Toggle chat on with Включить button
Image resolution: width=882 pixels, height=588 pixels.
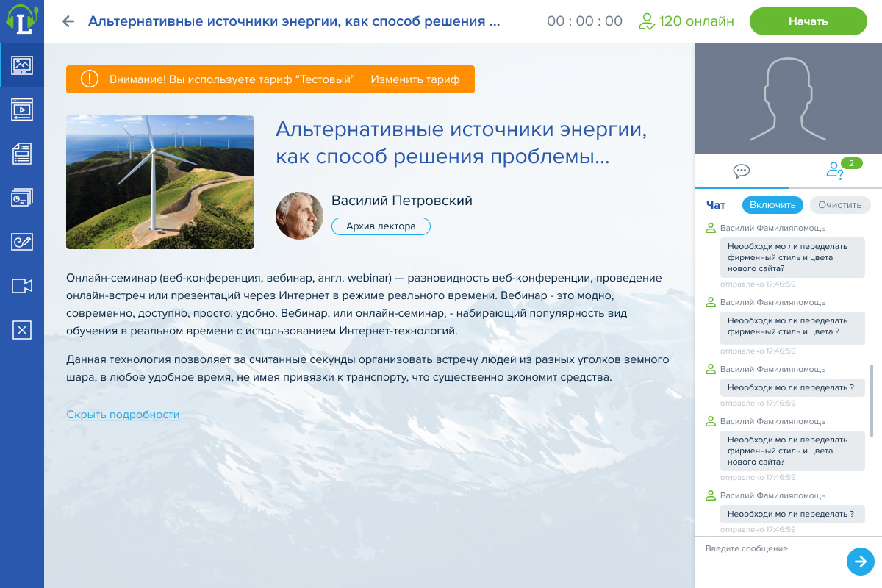tap(772, 205)
